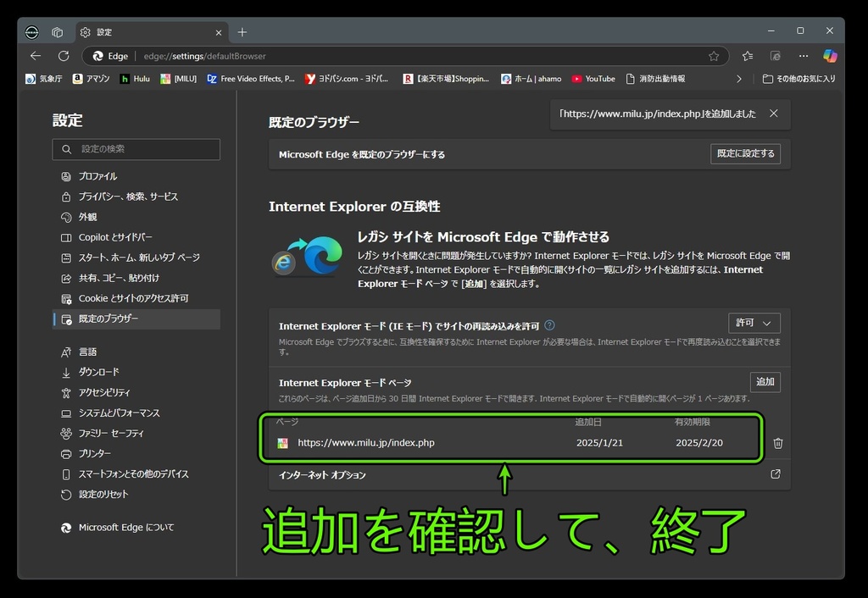Open the Settings and more ellipsis menu
Viewport: 868px width, 598px height.
804,56
